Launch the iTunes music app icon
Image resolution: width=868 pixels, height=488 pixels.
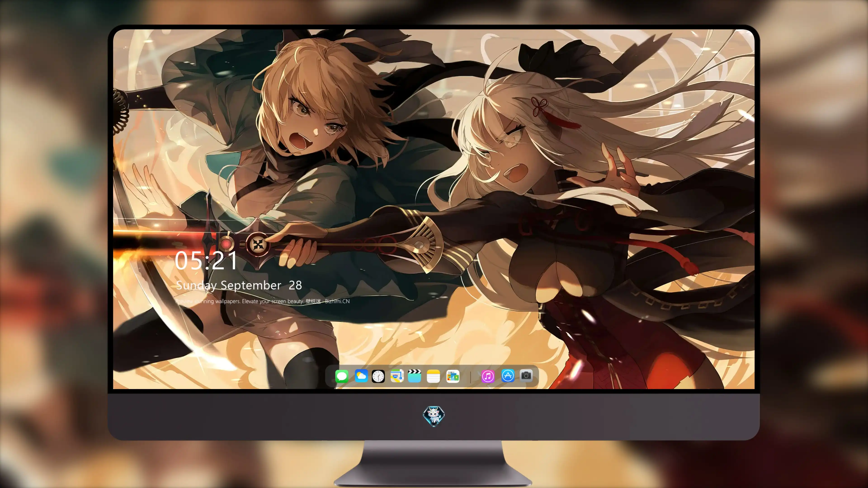click(x=488, y=376)
